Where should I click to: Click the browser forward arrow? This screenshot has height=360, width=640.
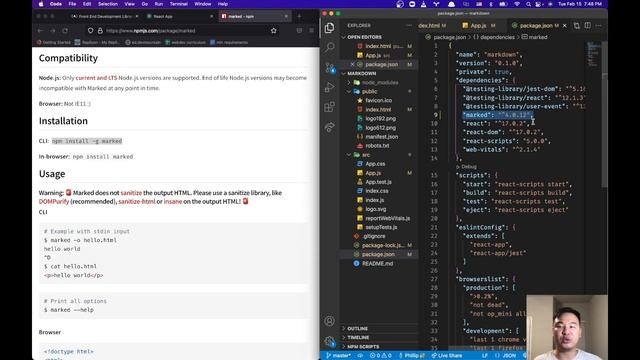[53, 31]
